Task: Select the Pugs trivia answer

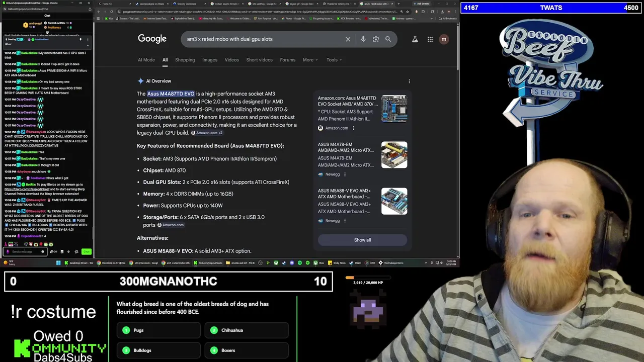Action: point(158,330)
